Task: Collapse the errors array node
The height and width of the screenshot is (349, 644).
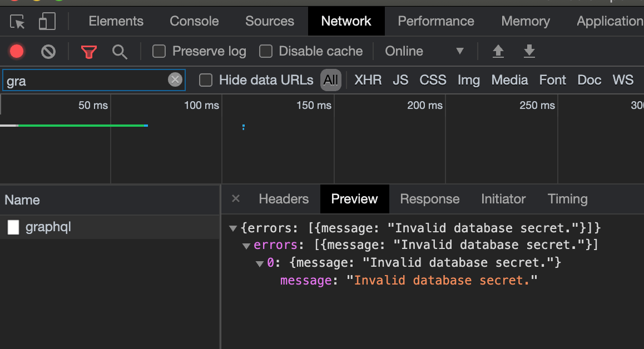Action: 246,246
